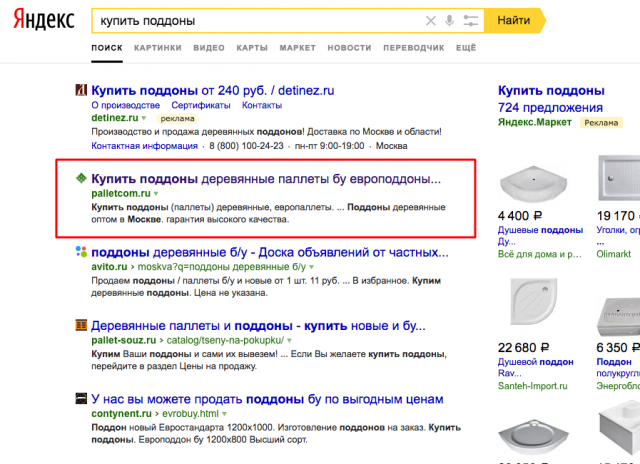This screenshot has width=640, height=464.
Task: Open advanced search settings sliders icon
Action: [471, 20]
